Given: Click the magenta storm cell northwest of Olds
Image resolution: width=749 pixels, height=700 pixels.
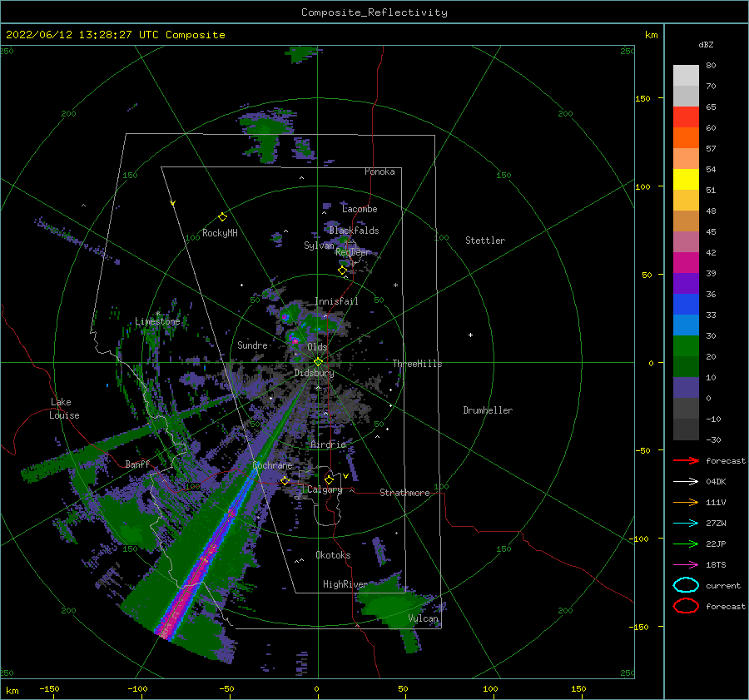Looking at the screenshot, I should 295,340.
